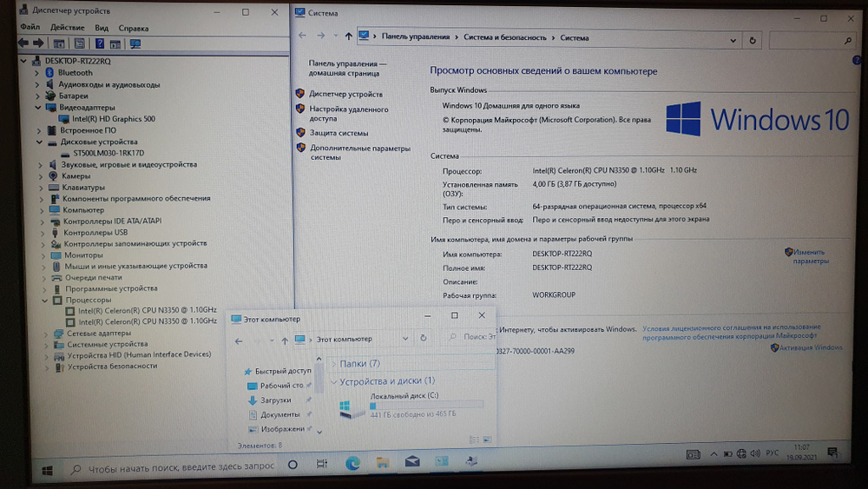Open the Windows Start button
The width and height of the screenshot is (868, 489).
click(48, 470)
